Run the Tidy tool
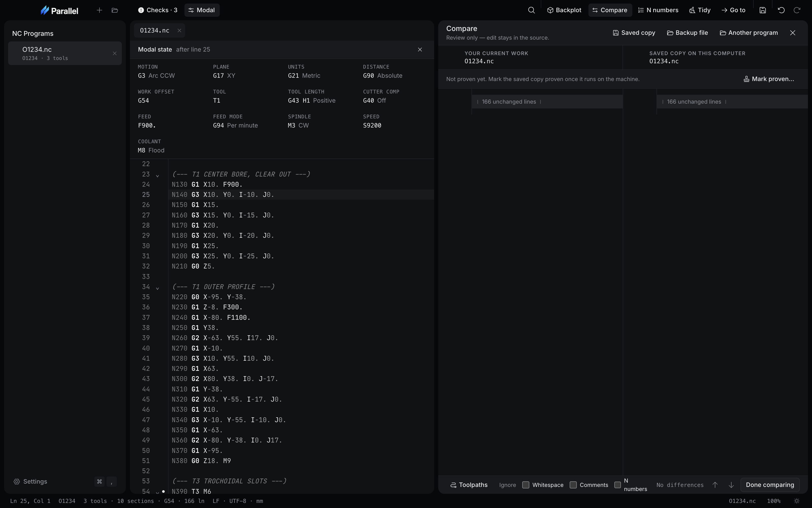This screenshot has width=812, height=508. click(x=700, y=10)
